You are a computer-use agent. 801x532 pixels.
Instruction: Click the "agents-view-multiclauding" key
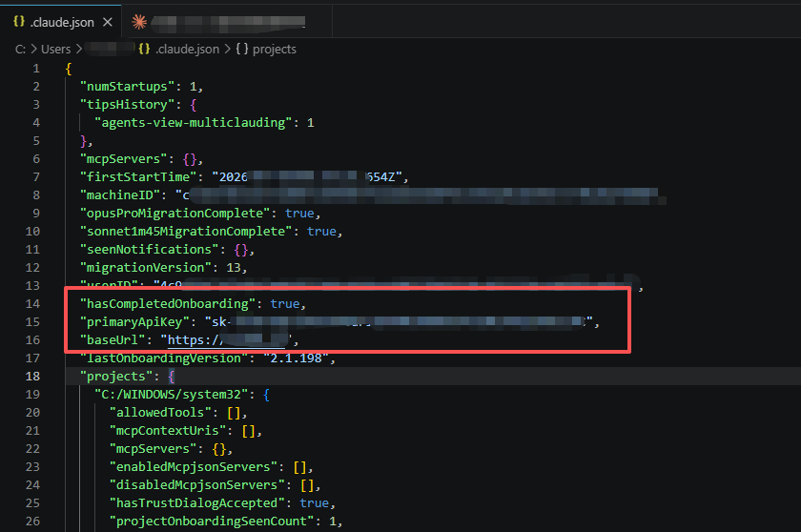coord(193,123)
